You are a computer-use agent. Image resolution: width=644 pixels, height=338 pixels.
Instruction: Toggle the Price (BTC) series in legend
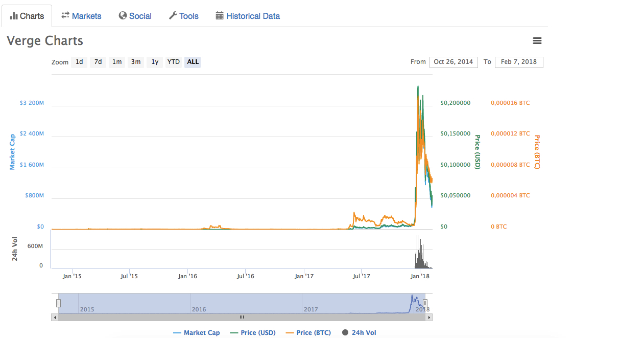click(308, 333)
